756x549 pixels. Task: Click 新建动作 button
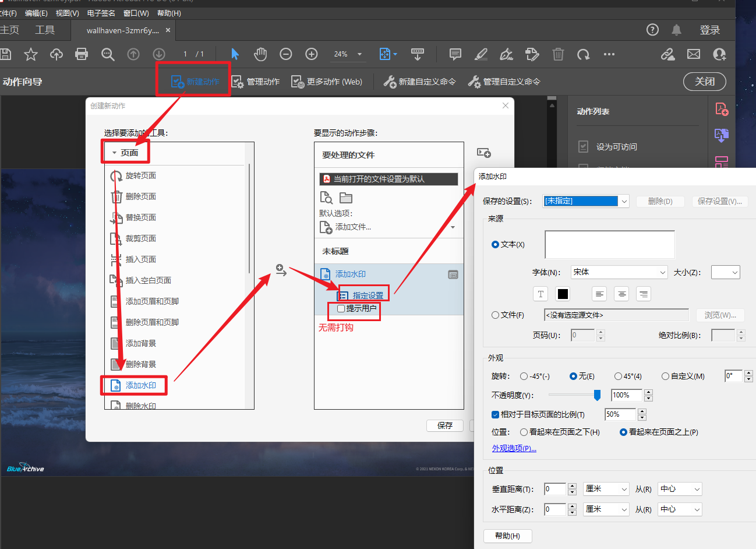(195, 82)
